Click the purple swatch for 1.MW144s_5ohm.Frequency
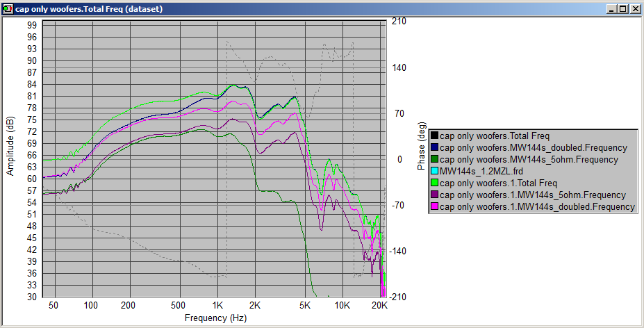 [x=434, y=195]
